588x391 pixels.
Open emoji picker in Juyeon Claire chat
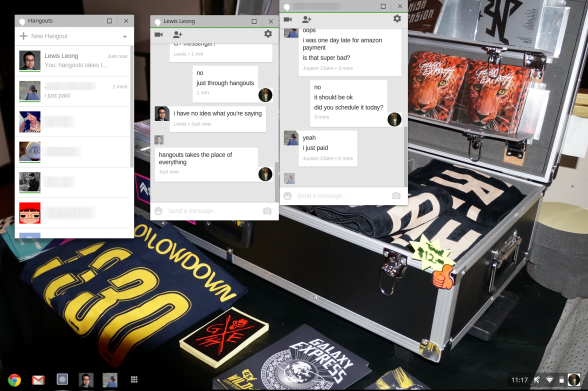coord(288,196)
